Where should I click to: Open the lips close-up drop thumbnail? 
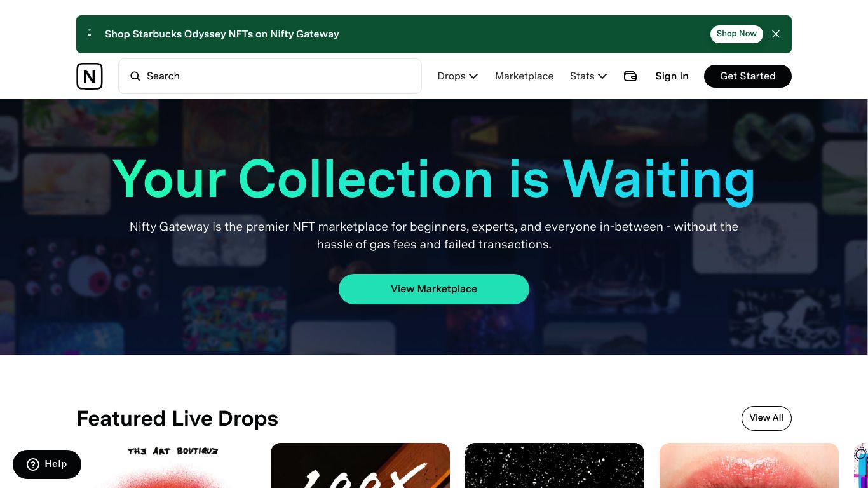(x=749, y=466)
